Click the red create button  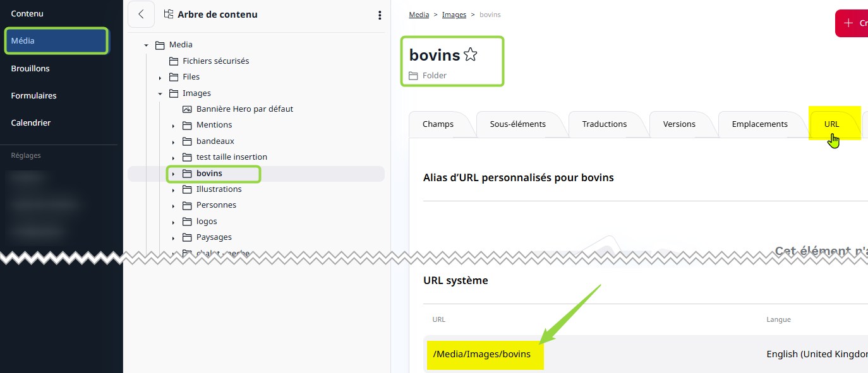[x=852, y=23]
